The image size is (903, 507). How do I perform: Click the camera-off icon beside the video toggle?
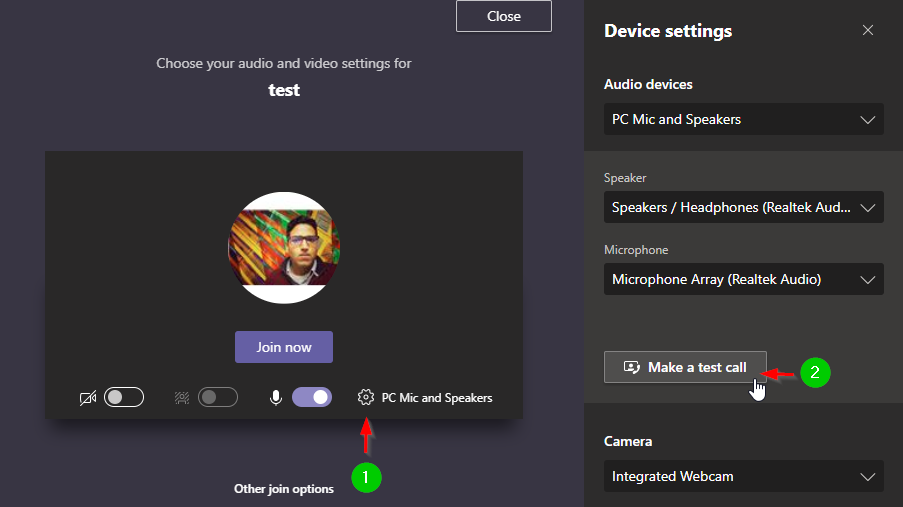(87, 398)
